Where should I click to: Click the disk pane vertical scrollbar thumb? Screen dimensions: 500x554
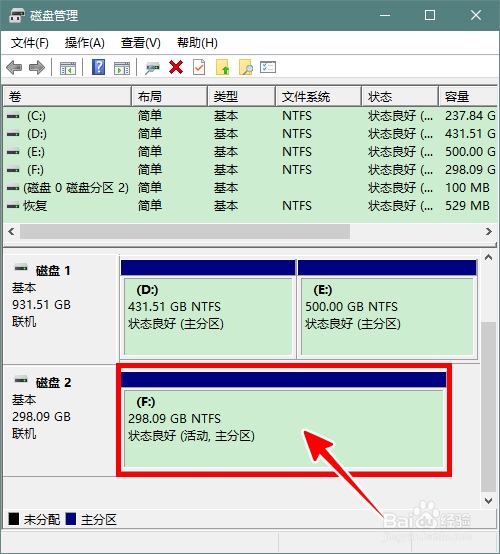[489, 407]
